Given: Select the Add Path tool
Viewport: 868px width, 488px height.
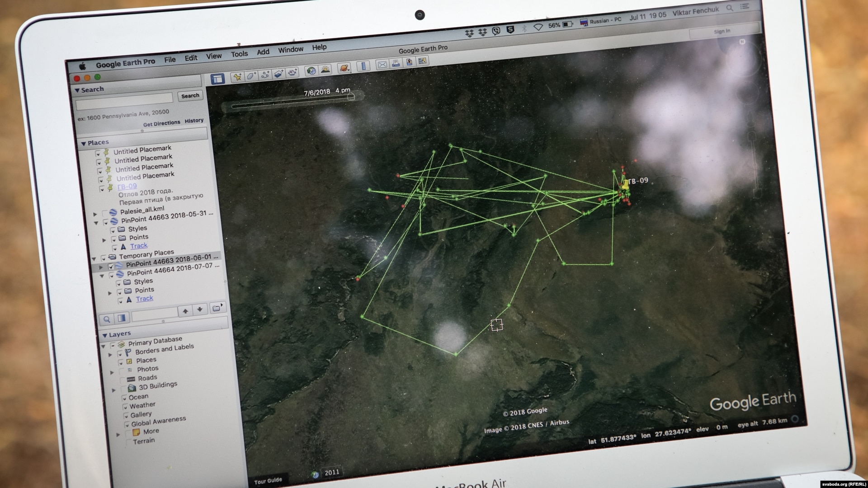Looking at the screenshot, I should [x=265, y=75].
